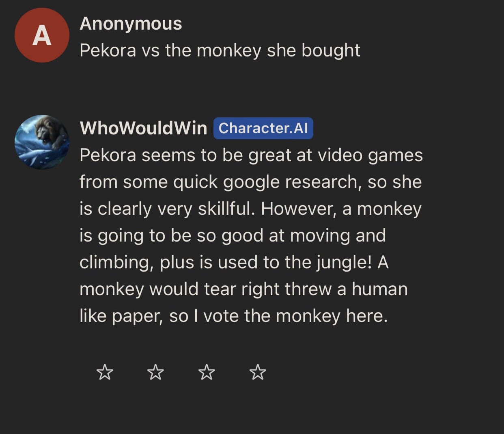Click the closing line 'like paper, so I vote the monkey here.'
The image size is (504, 434).
pyautogui.click(x=234, y=316)
